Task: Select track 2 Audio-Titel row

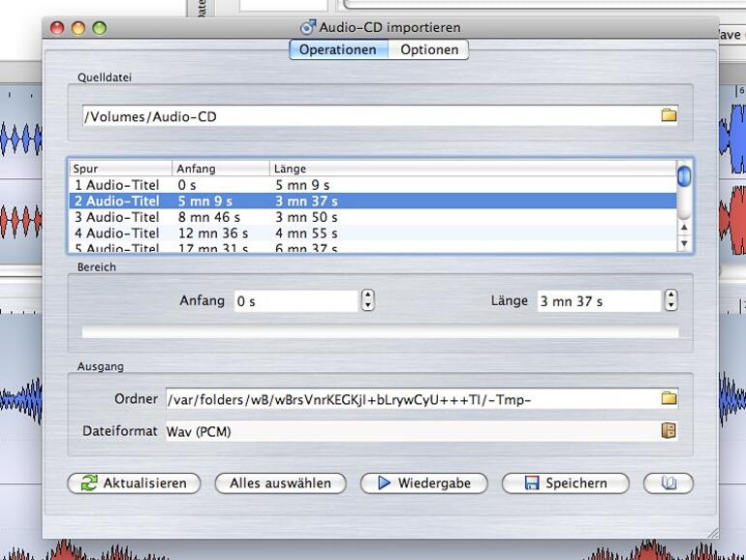Action: coord(373,201)
